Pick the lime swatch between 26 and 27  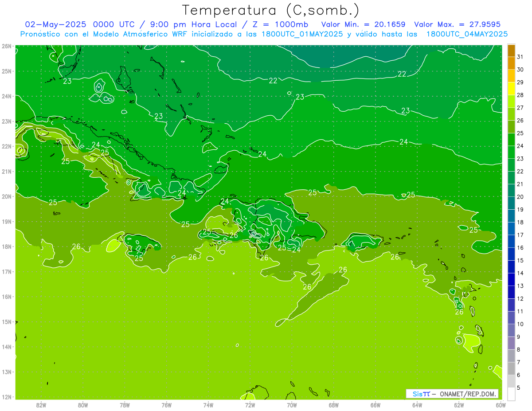click(x=511, y=114)
